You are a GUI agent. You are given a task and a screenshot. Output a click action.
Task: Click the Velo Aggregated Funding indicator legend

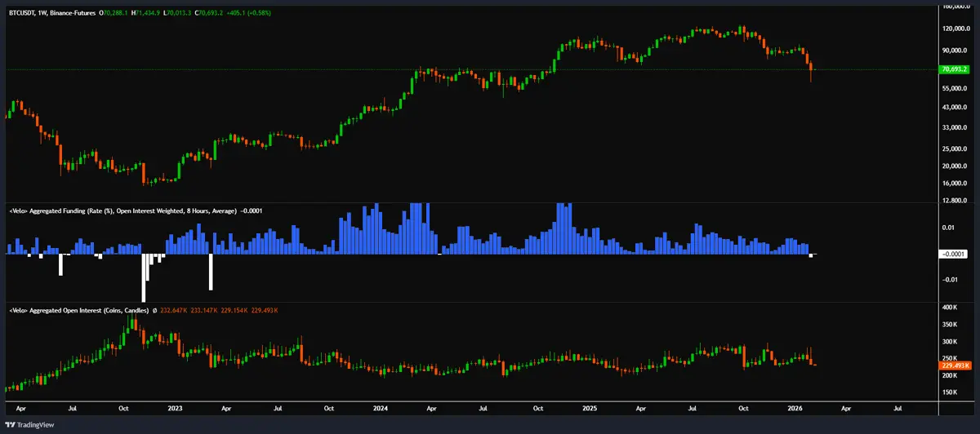click(122, 210)
